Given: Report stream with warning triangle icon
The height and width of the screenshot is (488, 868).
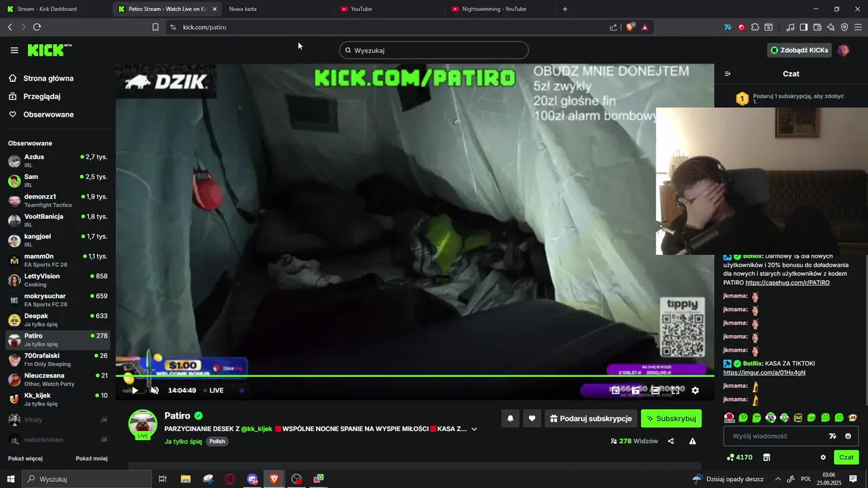Looking at the screenshot, I should point(692,441).
